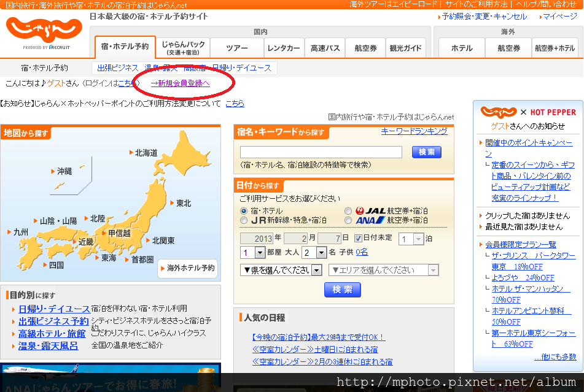
Task: Click こちら link in お知らせ notice
Action: [x=235, y=104]
